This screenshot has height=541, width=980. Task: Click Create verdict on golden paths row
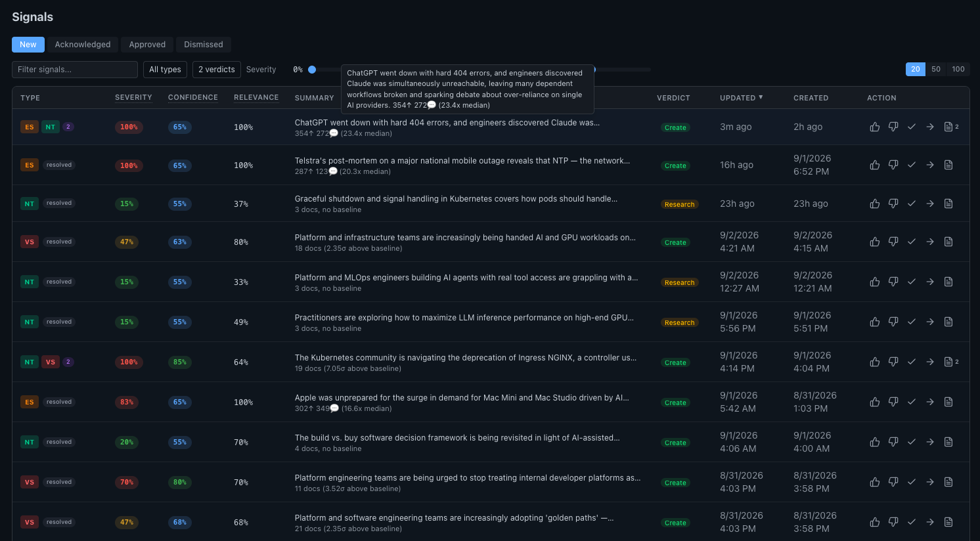point(675,523)
